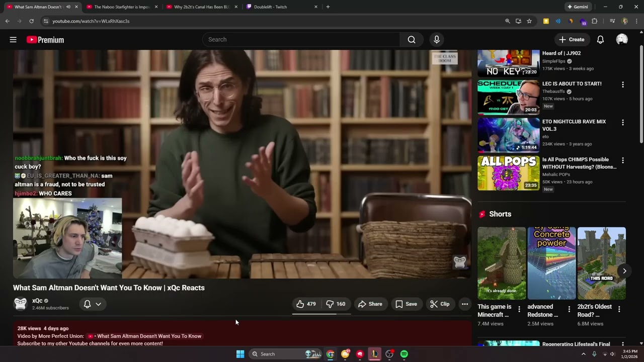The width and height of the screenshot is (644, 362).
Task: Play LEC IS ABOUT TO START thumbnail
Action: pos(508,97)
